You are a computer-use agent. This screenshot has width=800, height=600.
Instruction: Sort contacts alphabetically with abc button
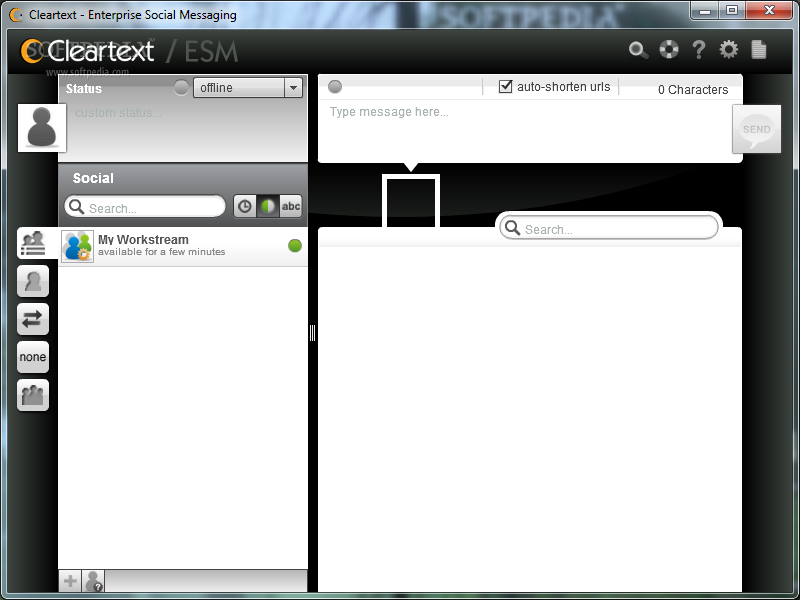coord(291,207)
